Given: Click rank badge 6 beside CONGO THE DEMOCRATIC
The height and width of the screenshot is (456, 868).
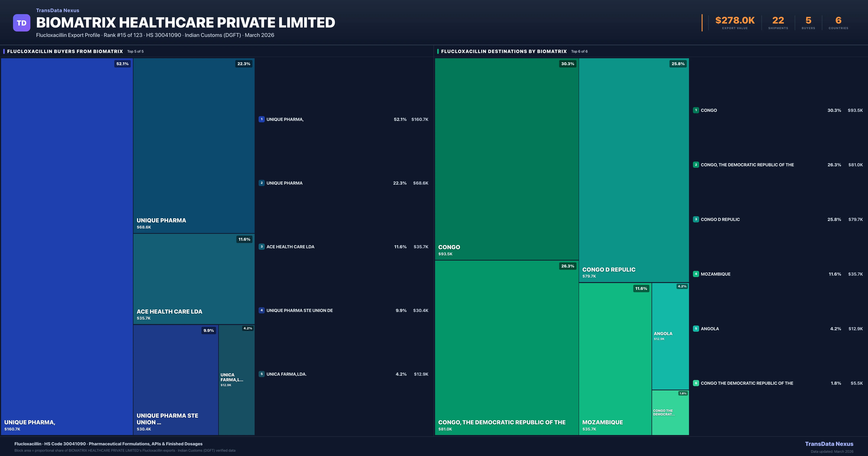Looking at the screenshot, I should [696, 383].
